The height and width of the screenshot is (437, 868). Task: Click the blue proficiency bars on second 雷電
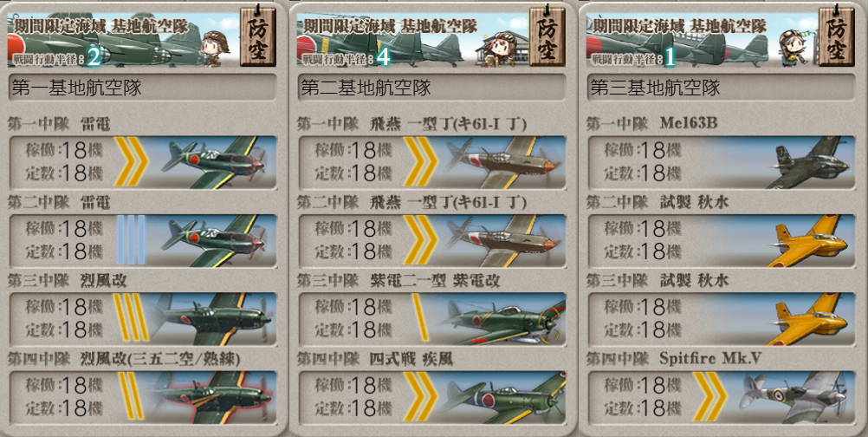coord(131,240)
